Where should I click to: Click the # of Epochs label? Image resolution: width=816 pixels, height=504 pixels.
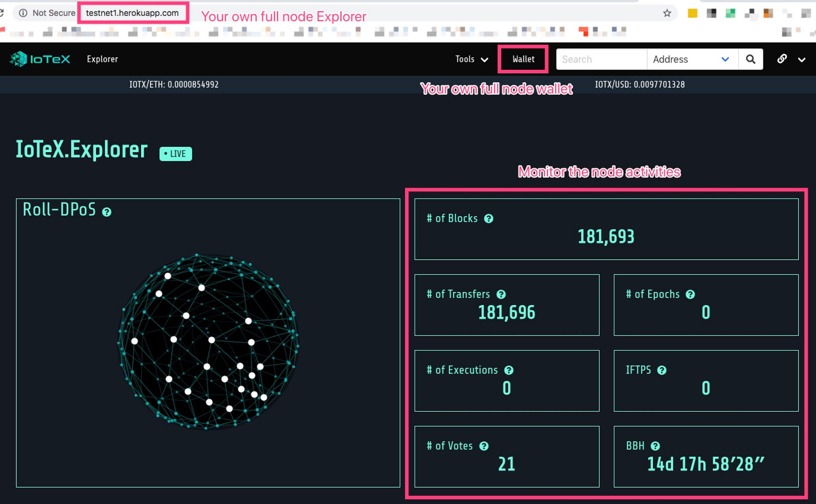click(653, 294)
